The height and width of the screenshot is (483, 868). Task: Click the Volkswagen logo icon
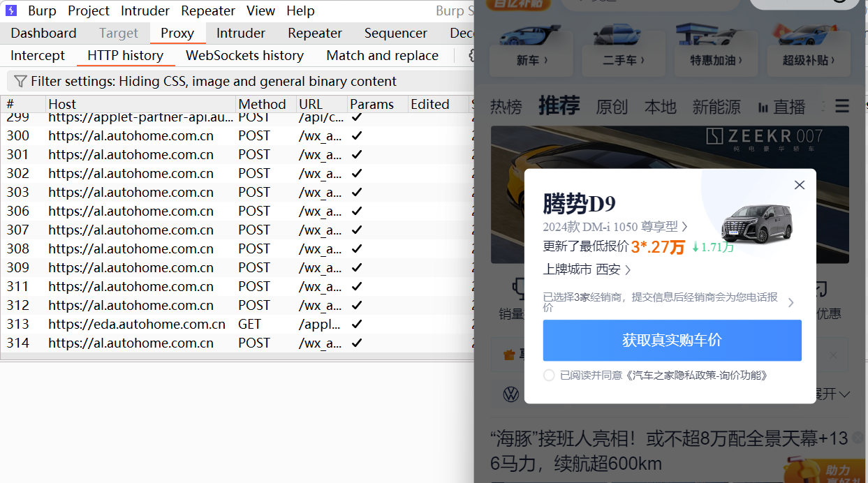[512, 394]
